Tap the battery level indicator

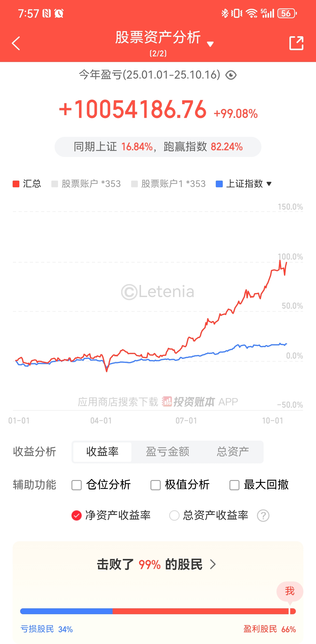point(287,13)
